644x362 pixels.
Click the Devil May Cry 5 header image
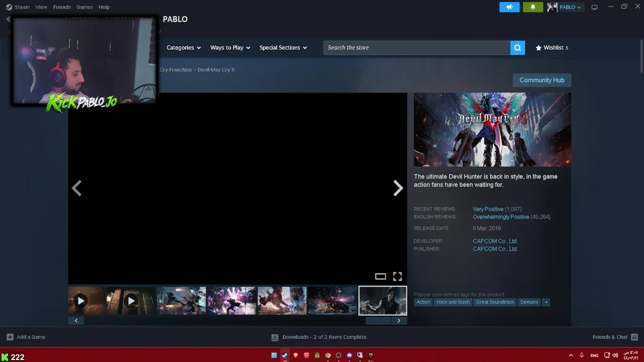click(492, 130)
